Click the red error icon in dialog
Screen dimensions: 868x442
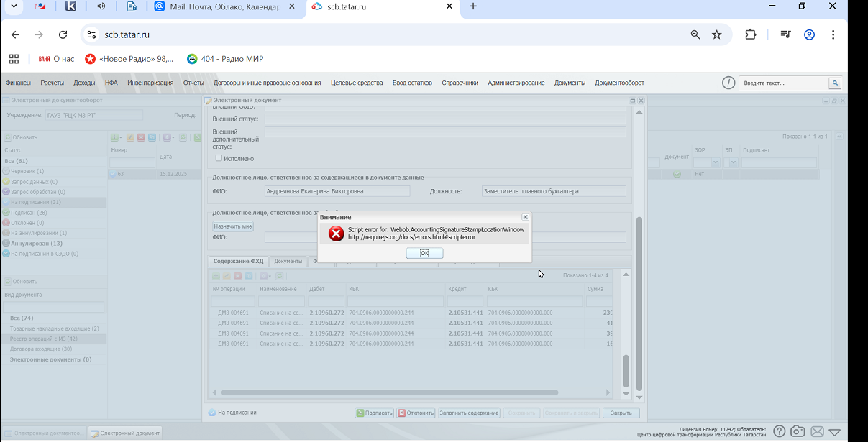(336, 234)
